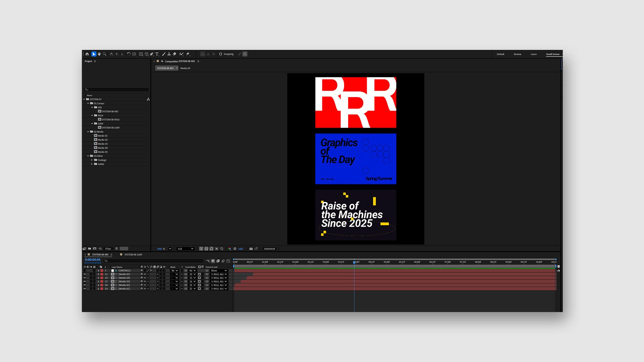The height and width of the screenshot is (362, 644).
Task: Select the Brush tool
Action: point(164,54)
